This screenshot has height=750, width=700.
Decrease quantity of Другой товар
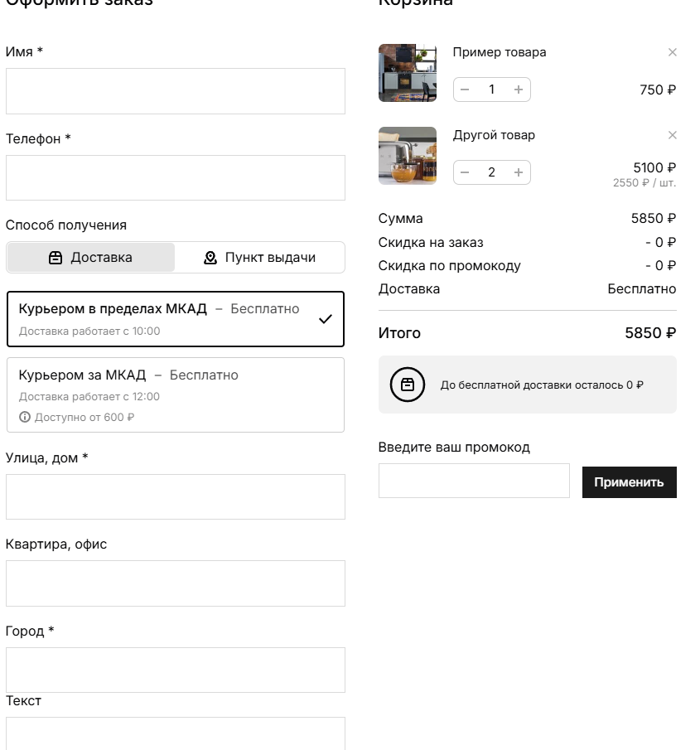[x=465, y=172]
